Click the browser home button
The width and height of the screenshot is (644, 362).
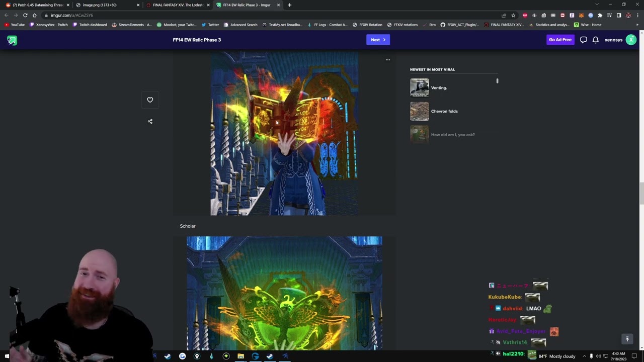tap(35, 15)
